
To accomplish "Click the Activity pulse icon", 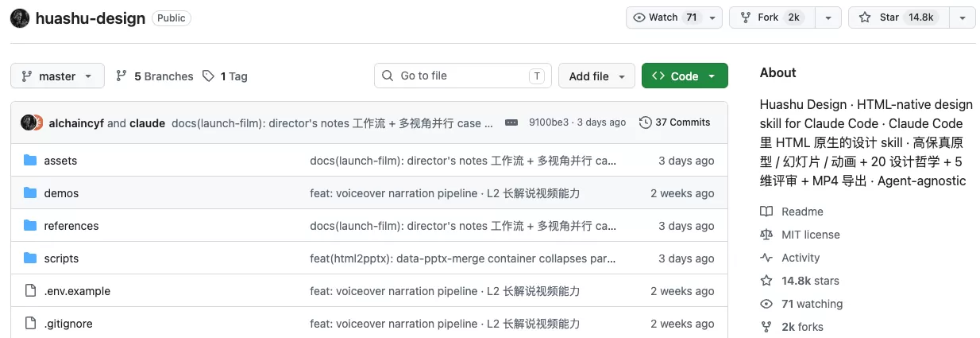I will click(x=766, y=258).
